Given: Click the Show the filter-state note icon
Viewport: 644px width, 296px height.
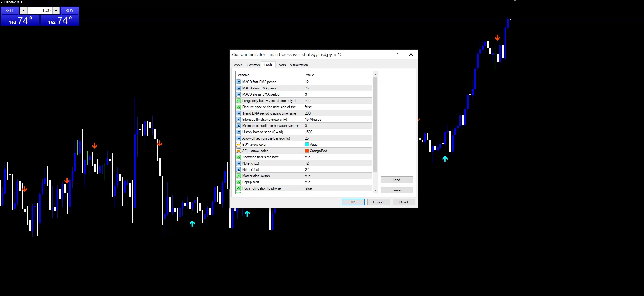Looking at the screenshot, I should 238,157.
